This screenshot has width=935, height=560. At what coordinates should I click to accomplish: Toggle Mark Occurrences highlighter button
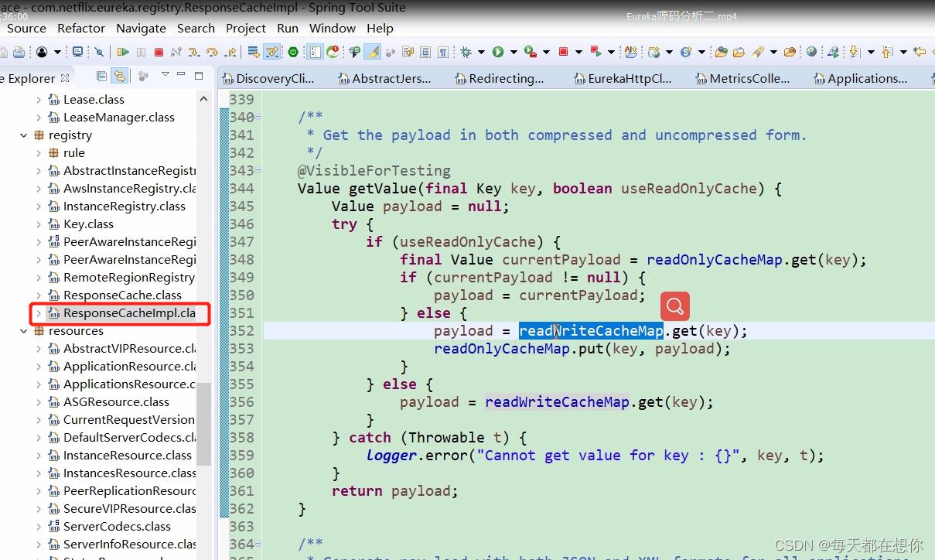pos(372,52)
